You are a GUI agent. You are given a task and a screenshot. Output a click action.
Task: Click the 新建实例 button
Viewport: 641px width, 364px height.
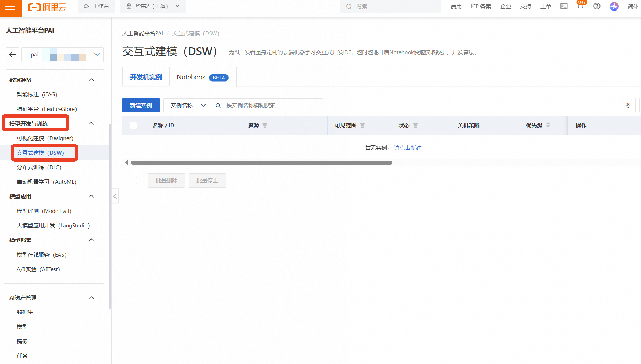pos(141,105)
